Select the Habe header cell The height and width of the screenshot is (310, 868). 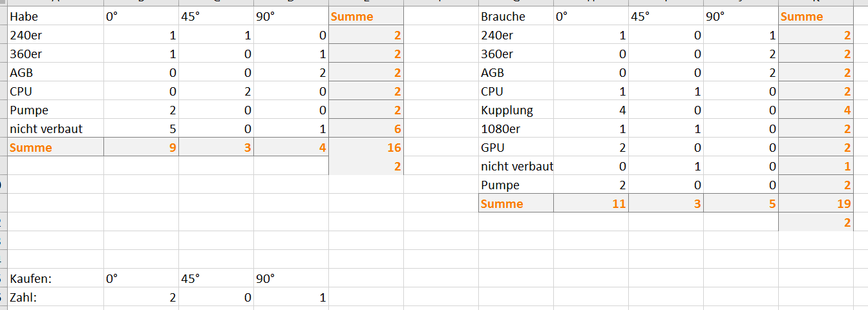[x=56, y=16]
